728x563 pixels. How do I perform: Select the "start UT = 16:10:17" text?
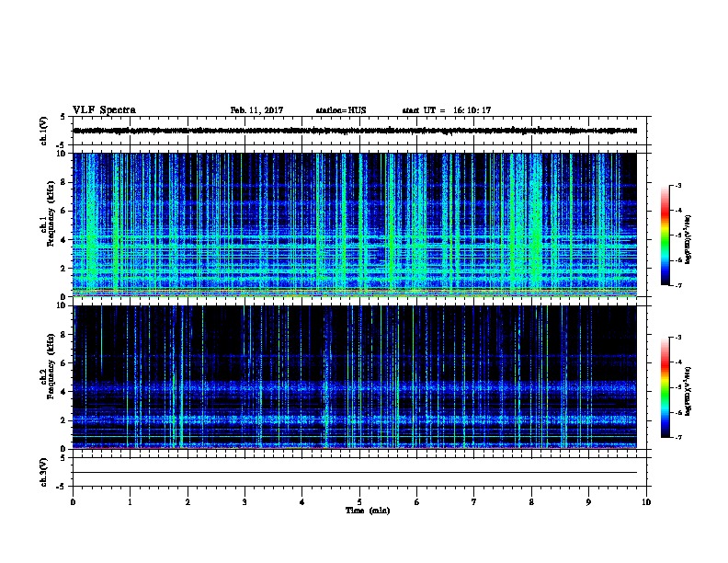click(x=446, y=110)
